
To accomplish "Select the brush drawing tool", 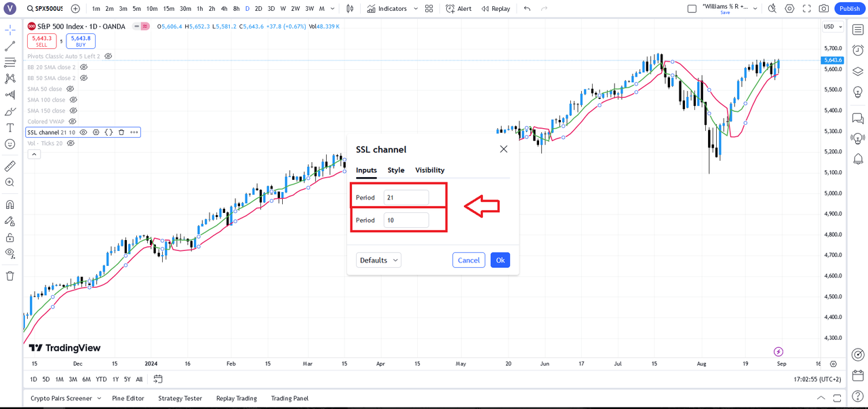I will 10,111.
